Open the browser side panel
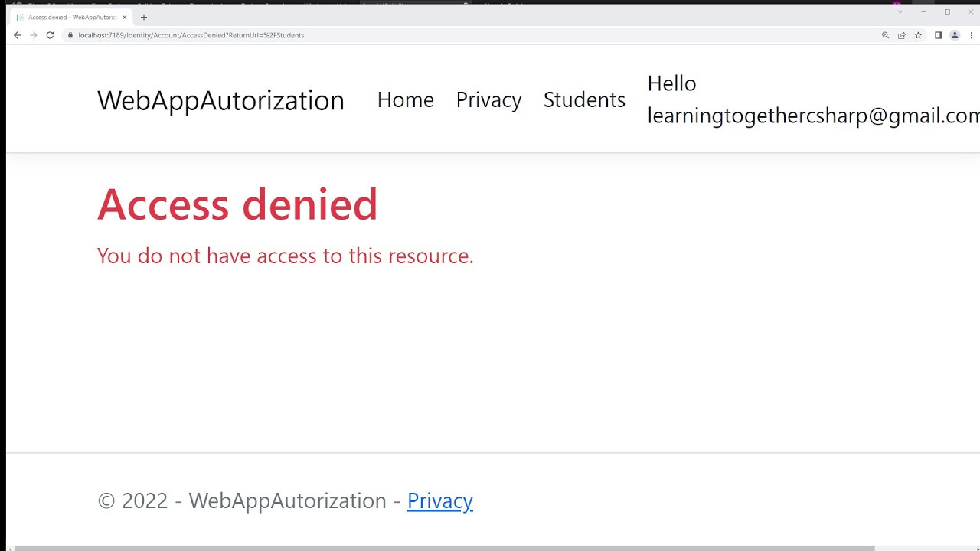Viewport: 980px width, 551px height. [938, 35]
